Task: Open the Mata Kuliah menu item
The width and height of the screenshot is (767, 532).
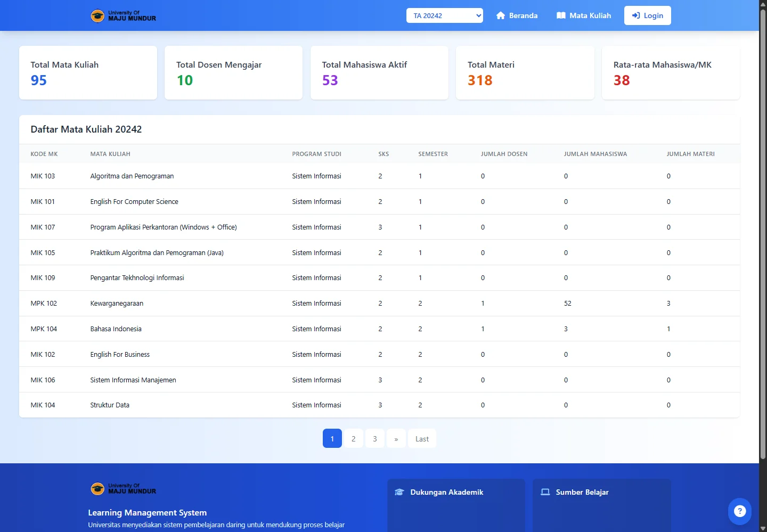Action: (590, 15)
